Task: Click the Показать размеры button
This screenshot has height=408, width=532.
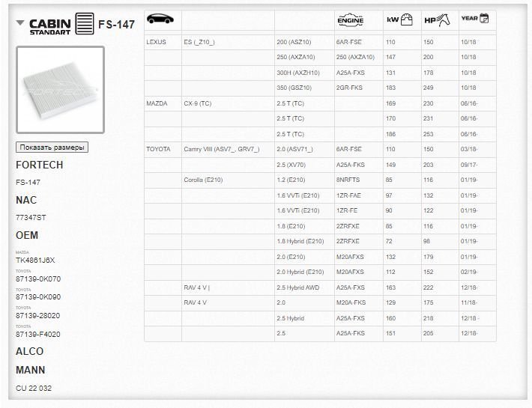Action: [x=52, y=147]
